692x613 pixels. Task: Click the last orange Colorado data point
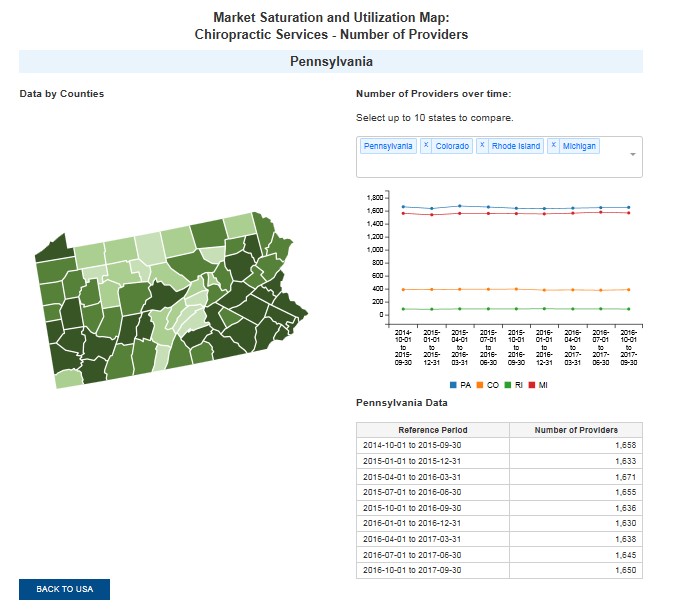coord(628,289)
